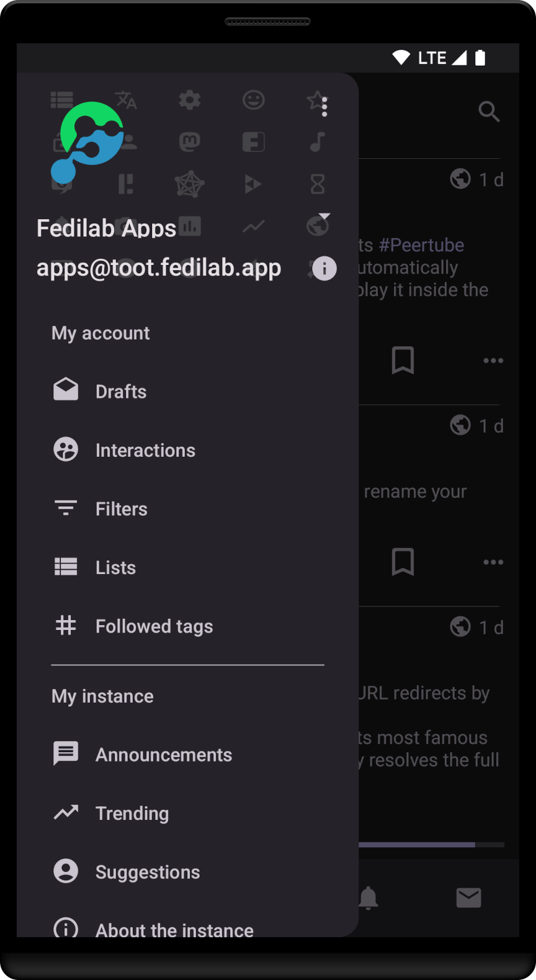Open the Lists icon entry
Viewport: 536px width, 980px height.
coord(66,567)
